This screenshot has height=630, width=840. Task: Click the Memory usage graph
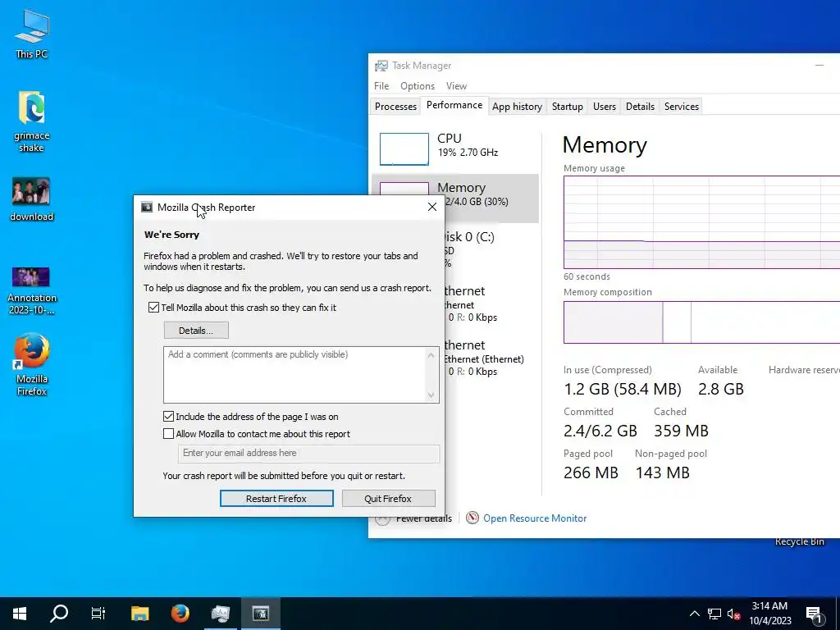tap(701, 222)
